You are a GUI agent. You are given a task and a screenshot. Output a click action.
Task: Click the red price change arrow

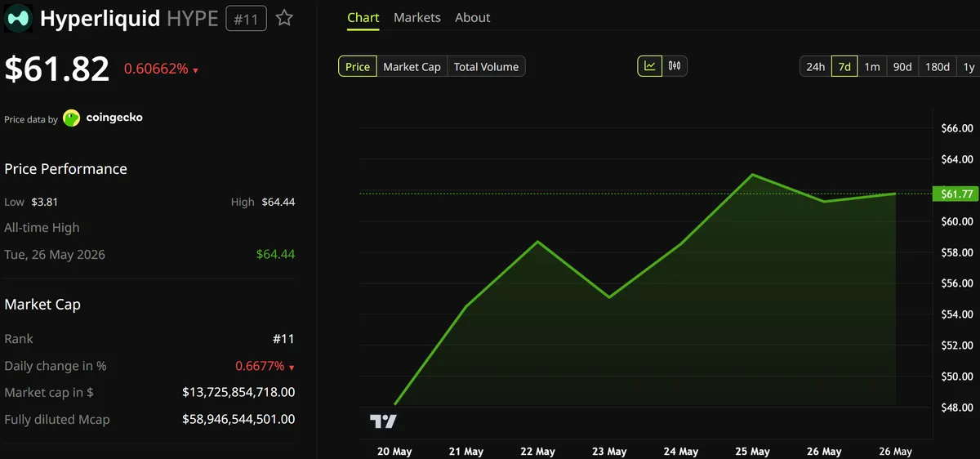[196, 71]
